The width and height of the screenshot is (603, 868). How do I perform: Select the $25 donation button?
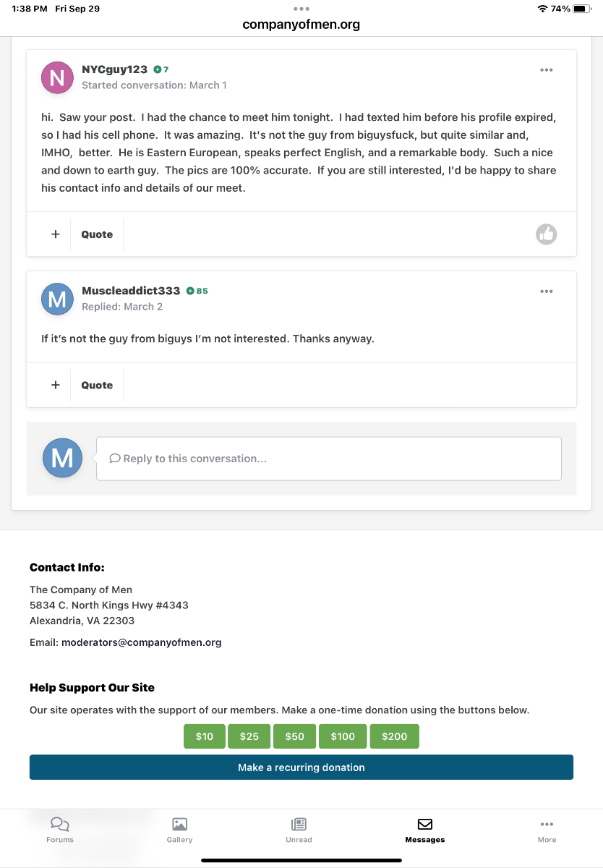(249, 736)
